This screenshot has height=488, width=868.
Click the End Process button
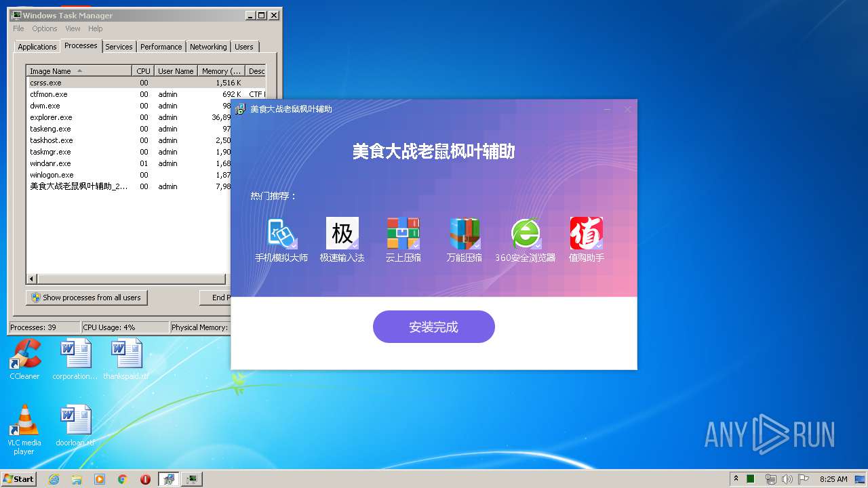(215, 298)
